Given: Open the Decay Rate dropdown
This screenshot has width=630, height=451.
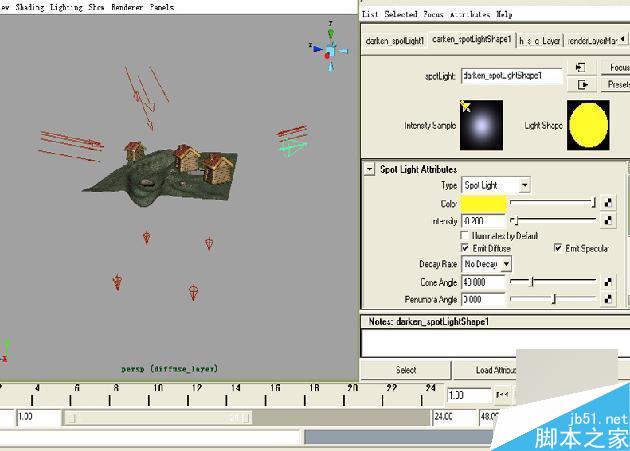Looking at the screenshot, I should point(487,264).
